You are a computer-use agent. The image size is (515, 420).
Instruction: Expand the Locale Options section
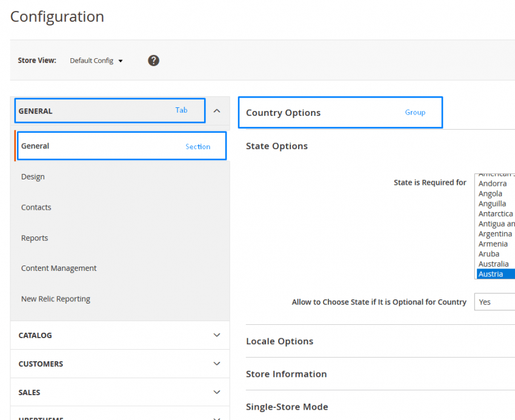(x=279, y=341)
